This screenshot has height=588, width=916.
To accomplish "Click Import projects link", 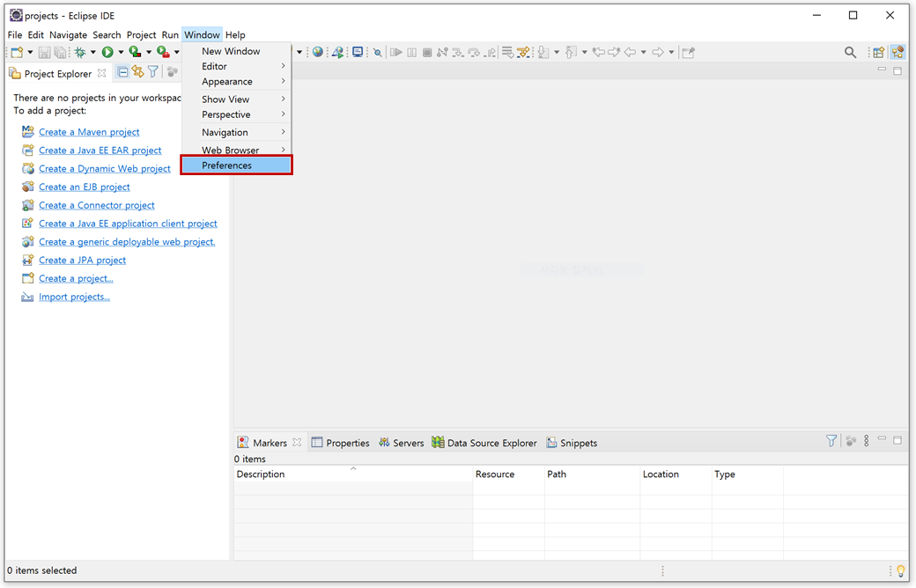I will (x=74, y=297).
